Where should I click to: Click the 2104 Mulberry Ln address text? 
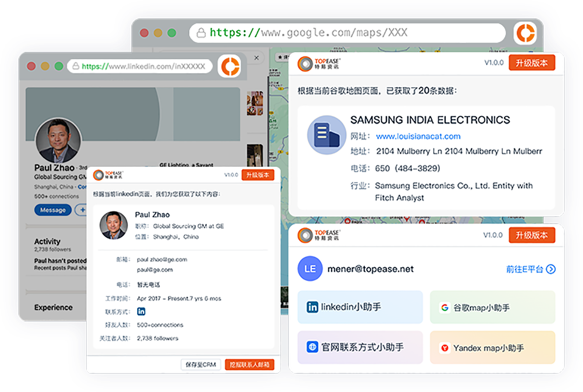(459, 151)
